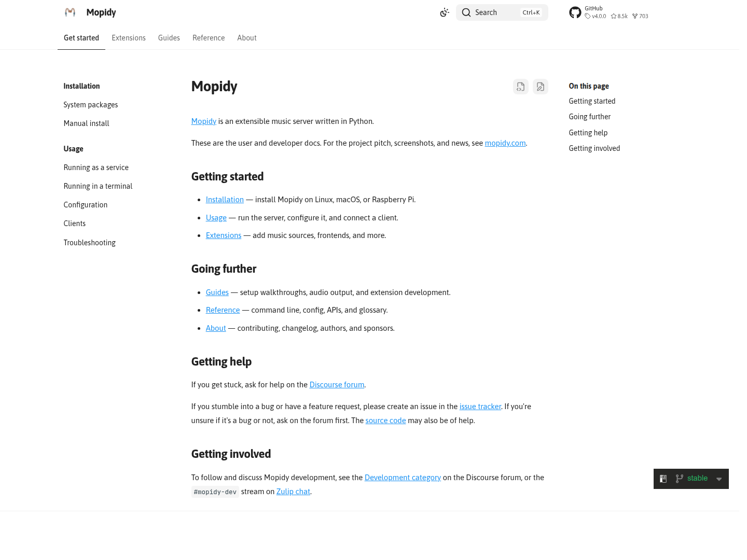This screenshot has height=560, width=747.
Task: Open the Guides tab
Action: (169, 38)
